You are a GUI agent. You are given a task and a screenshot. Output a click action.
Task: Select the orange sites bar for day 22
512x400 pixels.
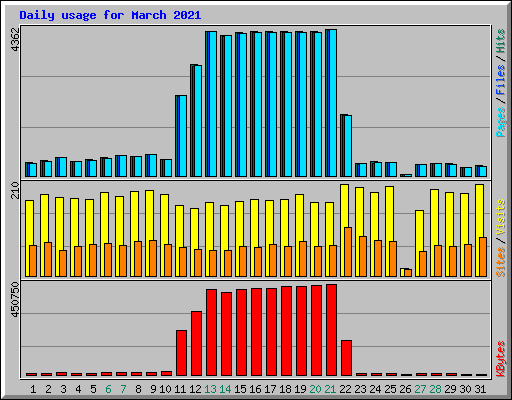pos(348,252)
